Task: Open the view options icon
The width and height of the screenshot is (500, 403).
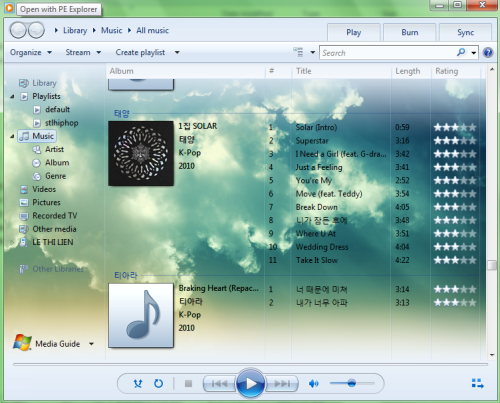Action: tap(298, 52)
